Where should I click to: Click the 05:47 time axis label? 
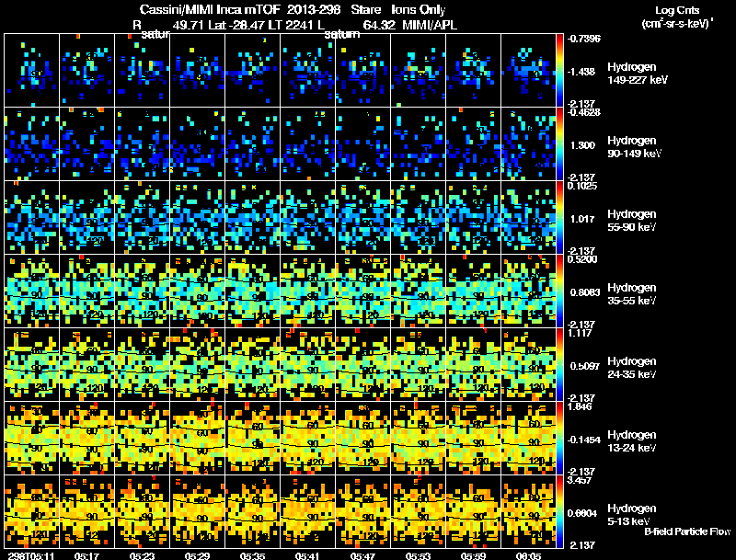point(362,556)
